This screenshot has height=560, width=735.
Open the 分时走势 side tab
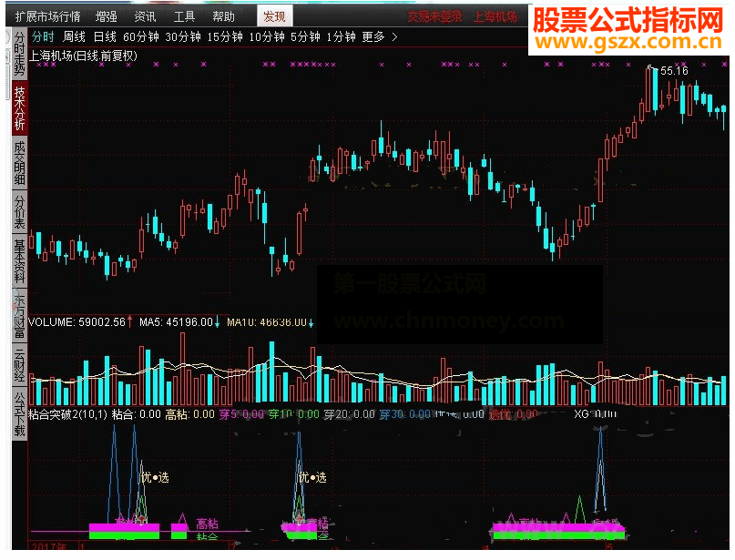point(19,54)
